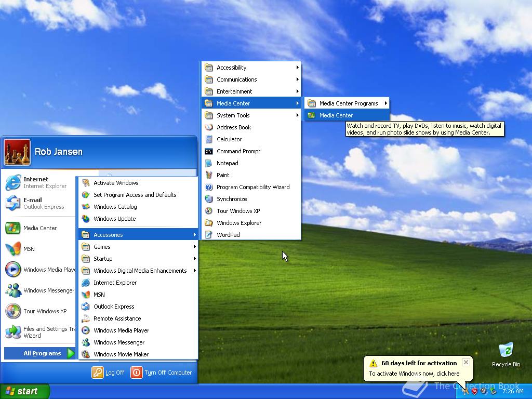
Task: Click Outlook Express icon in programs menu
Action: point(86,307)
